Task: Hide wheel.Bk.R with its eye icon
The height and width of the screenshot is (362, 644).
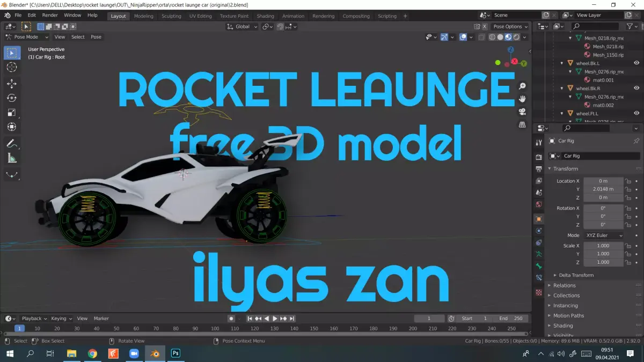Action: (x=636, y=88)
